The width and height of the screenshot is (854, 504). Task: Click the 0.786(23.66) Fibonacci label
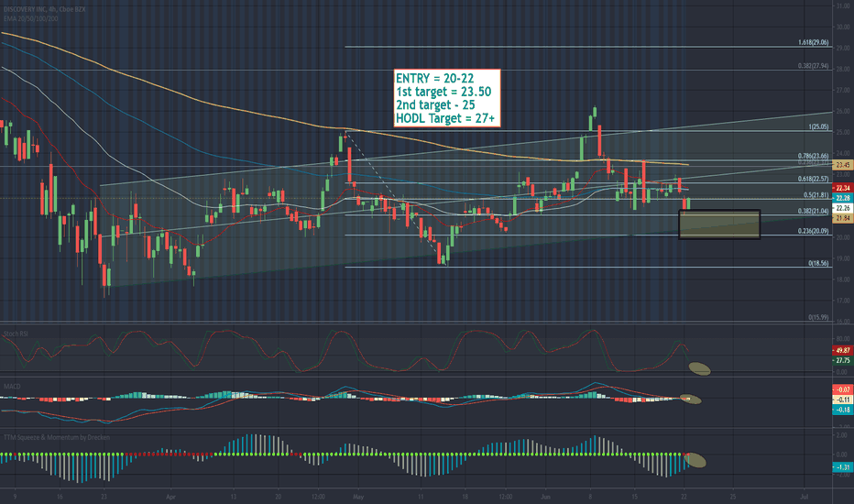(x=813, y=156)
